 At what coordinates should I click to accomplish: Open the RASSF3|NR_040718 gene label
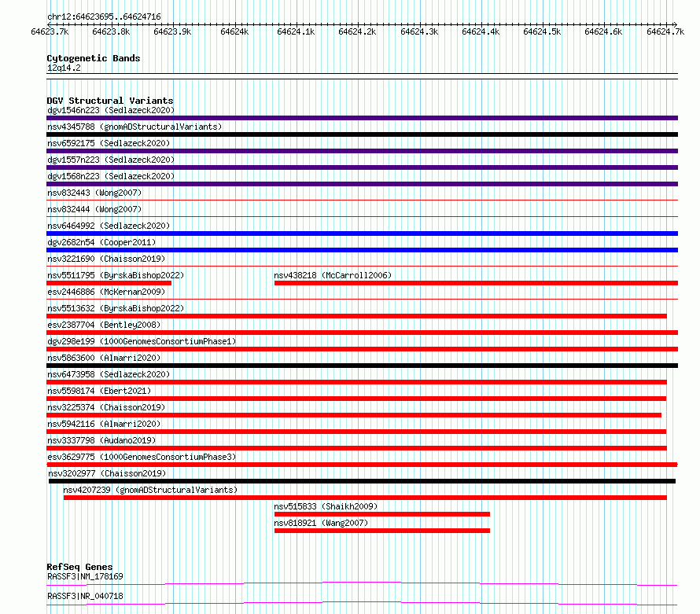pyautogui.click(x=85, y=596)
